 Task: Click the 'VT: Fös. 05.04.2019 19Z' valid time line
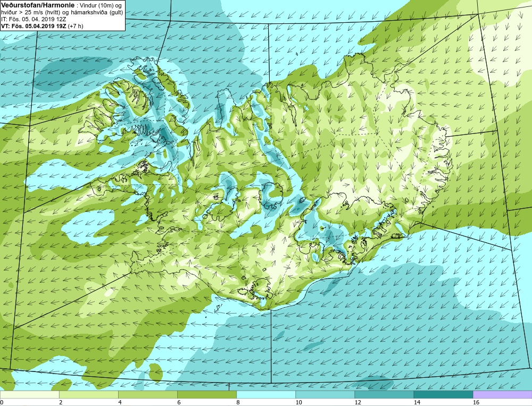34,26
